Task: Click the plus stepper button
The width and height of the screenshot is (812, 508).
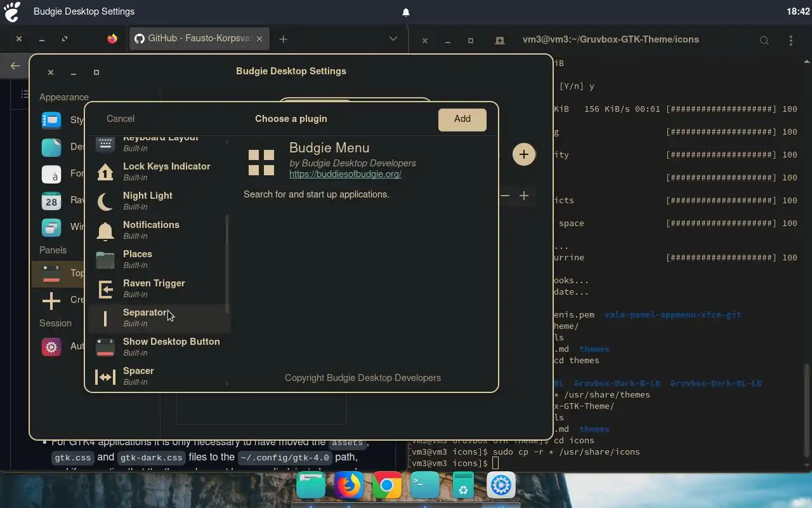Action: coord(524,196)
